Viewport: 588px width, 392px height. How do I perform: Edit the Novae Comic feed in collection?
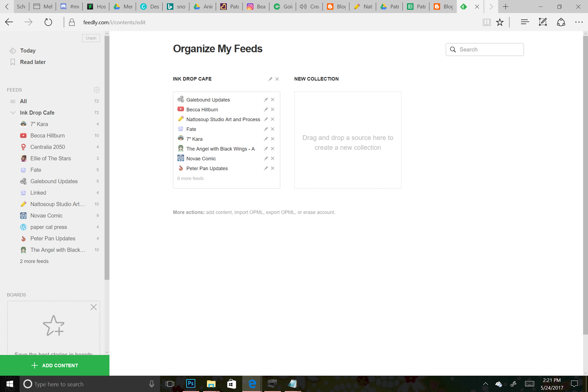coord(266,158)
